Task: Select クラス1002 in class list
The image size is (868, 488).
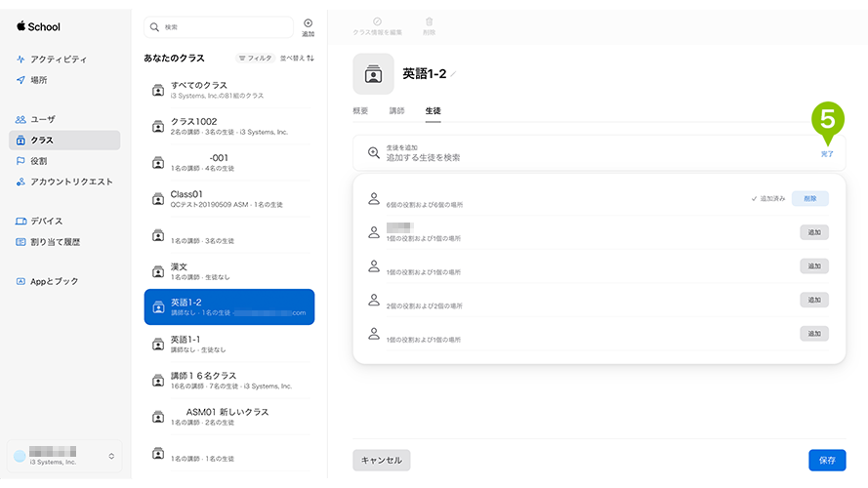Action: [229, 126]
